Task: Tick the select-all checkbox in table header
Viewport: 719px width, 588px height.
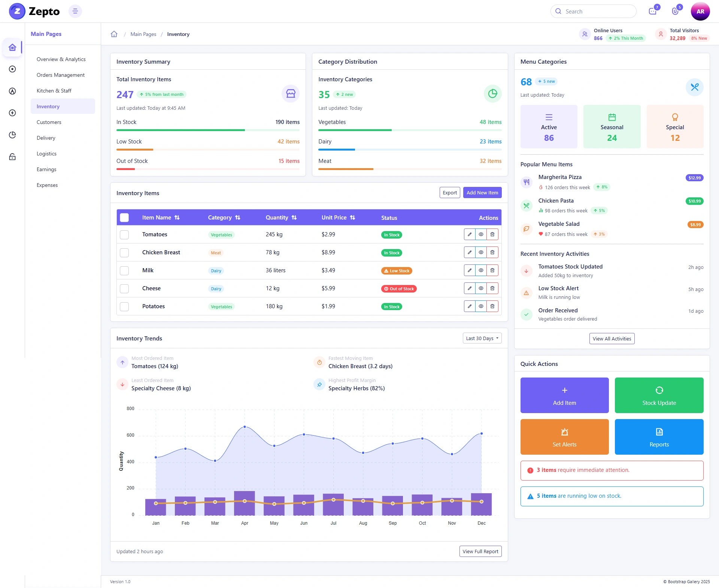Action: (124, 218)
